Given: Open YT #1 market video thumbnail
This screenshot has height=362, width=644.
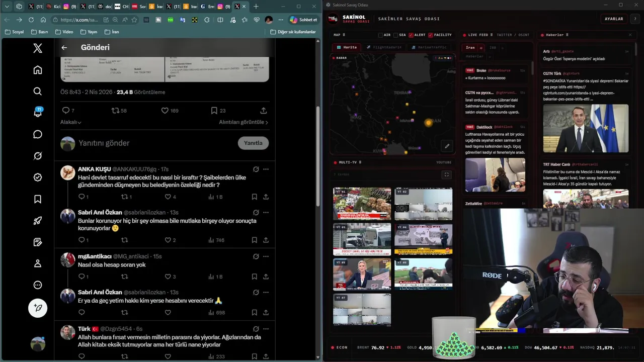Looking at the screenshot, I should pyautogui.click(x=362, y=204).
